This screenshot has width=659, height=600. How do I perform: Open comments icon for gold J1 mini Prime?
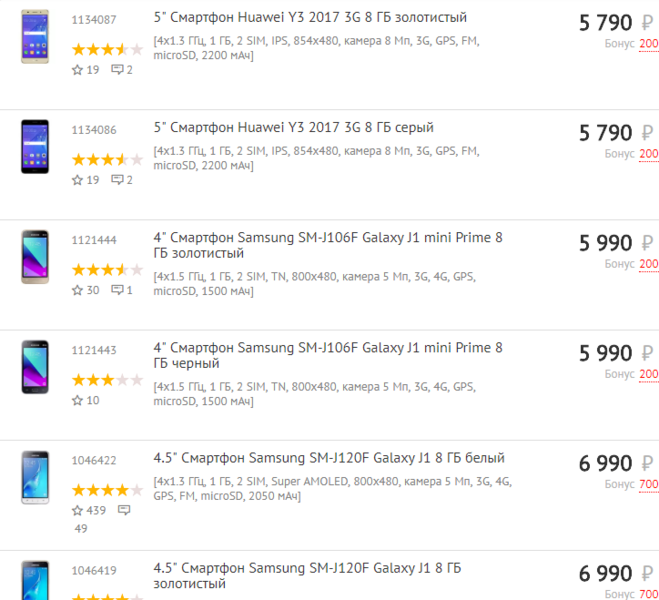[x=117, y=290]
